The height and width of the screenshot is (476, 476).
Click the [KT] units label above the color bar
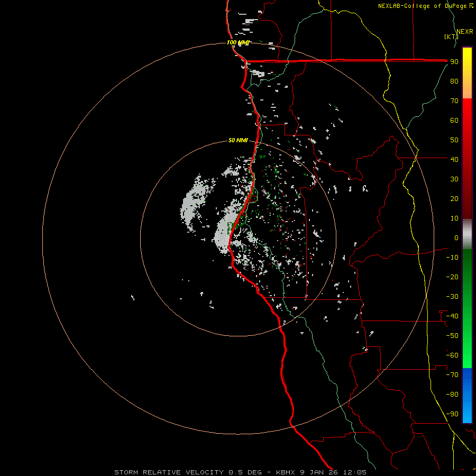pos(451,36)
